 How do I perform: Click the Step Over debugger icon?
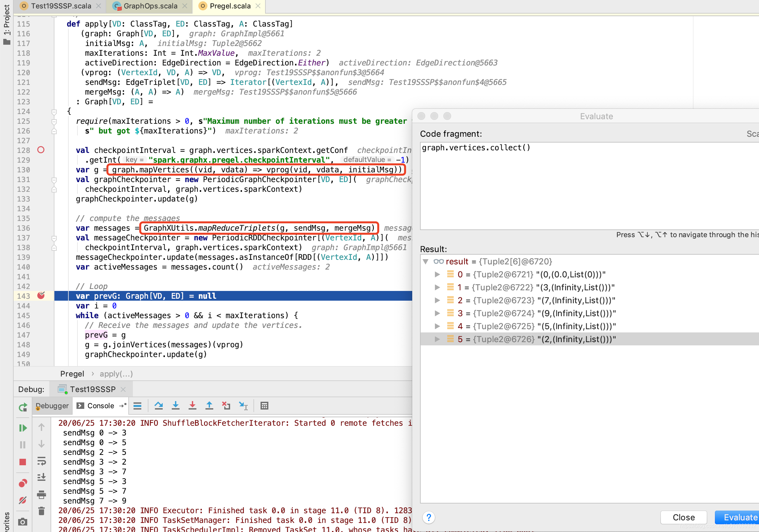pyautogui.click(x=159, y=406)
